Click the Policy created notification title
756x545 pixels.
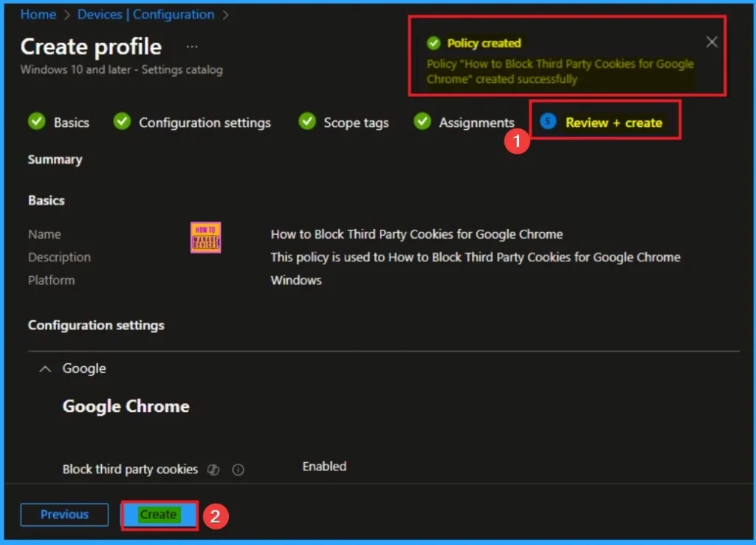[484, 43]
